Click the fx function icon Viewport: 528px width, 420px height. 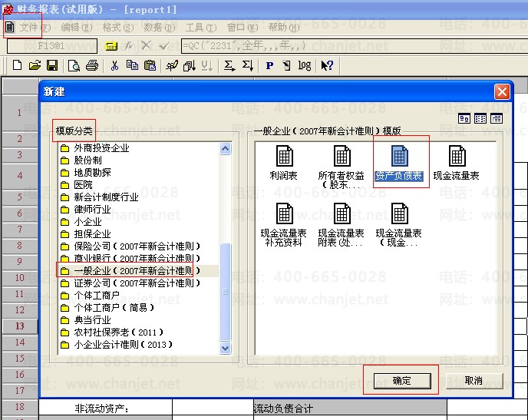tap(129, 46)
